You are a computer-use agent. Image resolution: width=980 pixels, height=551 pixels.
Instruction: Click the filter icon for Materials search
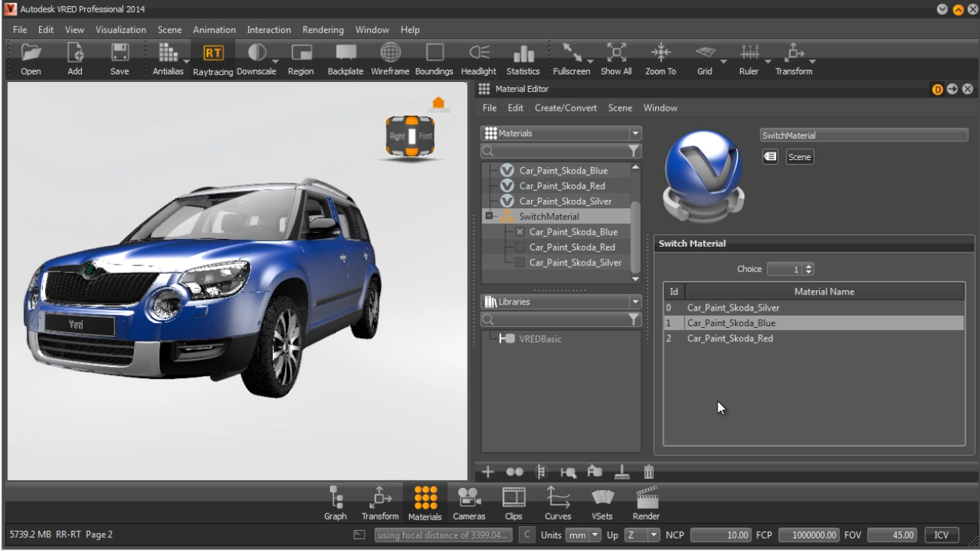pos(635,150)
